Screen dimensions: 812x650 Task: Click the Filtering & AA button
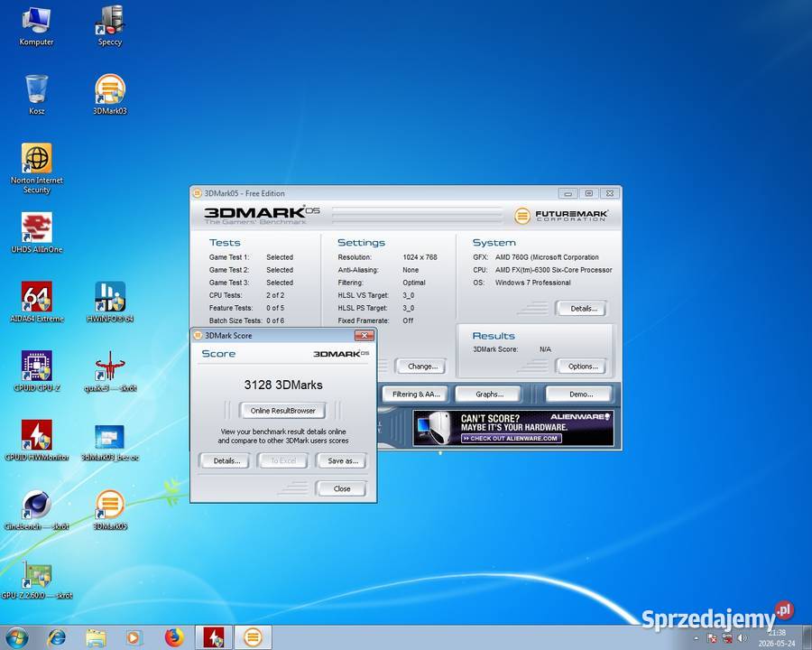click(416, 395)
